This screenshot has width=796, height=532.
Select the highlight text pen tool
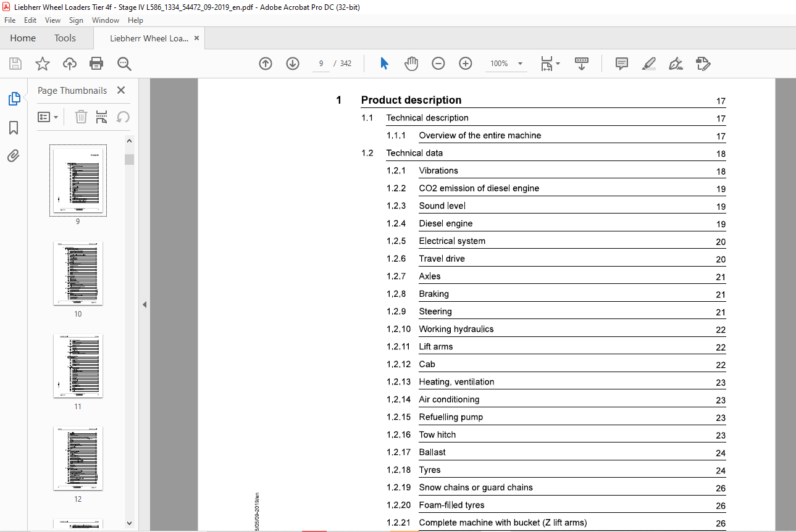(648, 64)
